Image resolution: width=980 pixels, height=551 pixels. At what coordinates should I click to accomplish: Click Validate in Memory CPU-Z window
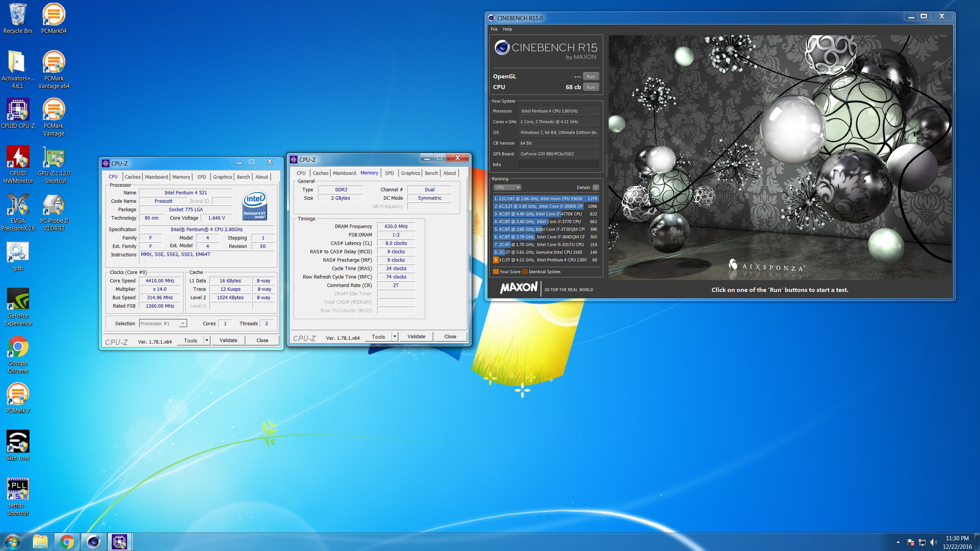tap(416, 337)
